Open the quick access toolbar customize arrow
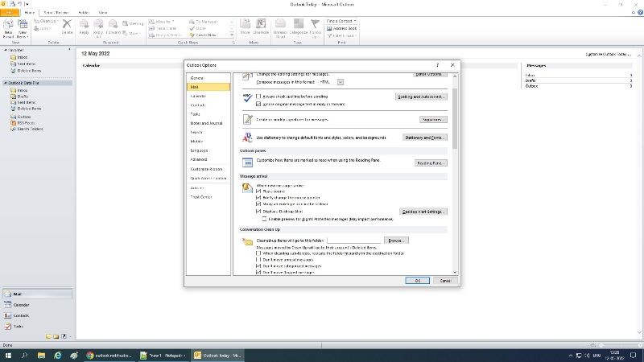644x362 pixels. tap(27, 4)
